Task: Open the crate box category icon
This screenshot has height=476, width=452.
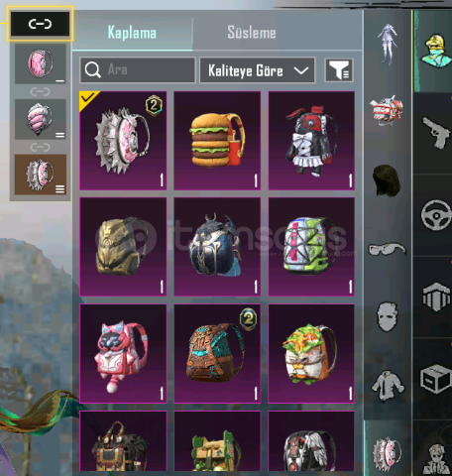Action: tap(435, 379)
